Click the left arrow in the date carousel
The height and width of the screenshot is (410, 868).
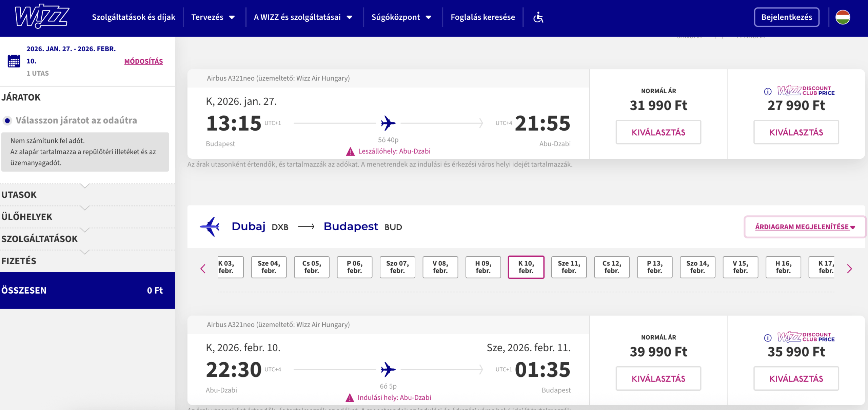(x=203, y=269)
